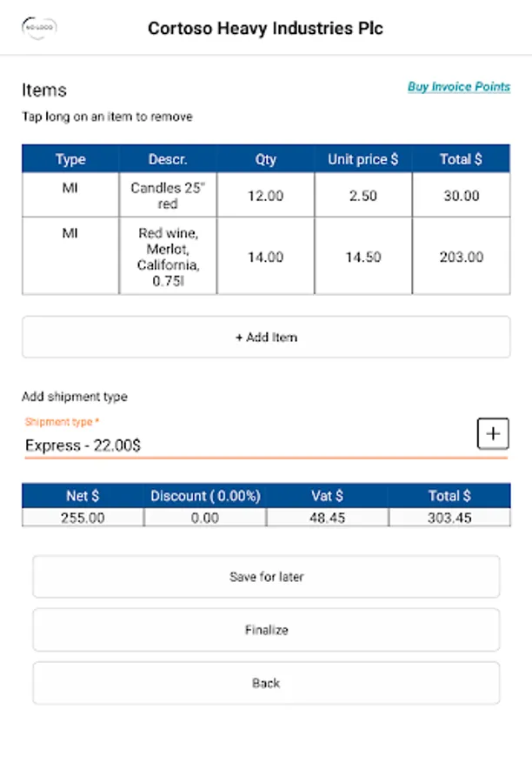The image size is (532, 783).
Task: Click Save for later button
Action: (266, 577)
